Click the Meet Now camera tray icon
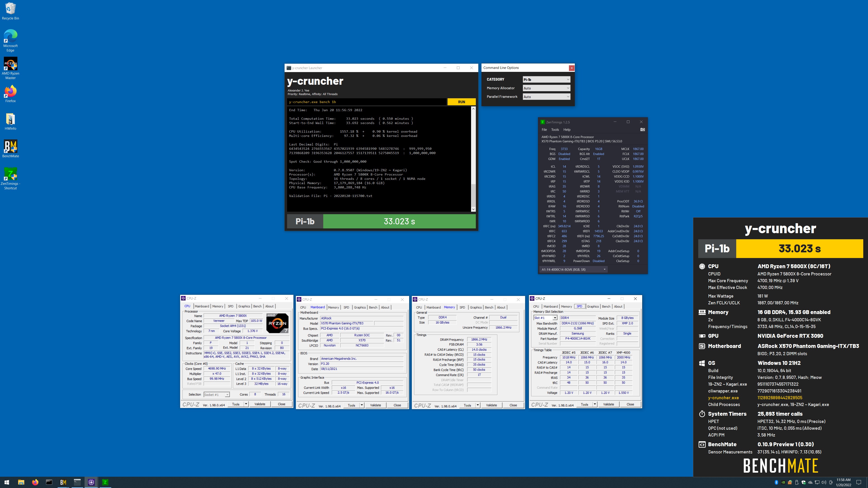The width and height of the screenshot is (868, 488). tap(831, 482)
